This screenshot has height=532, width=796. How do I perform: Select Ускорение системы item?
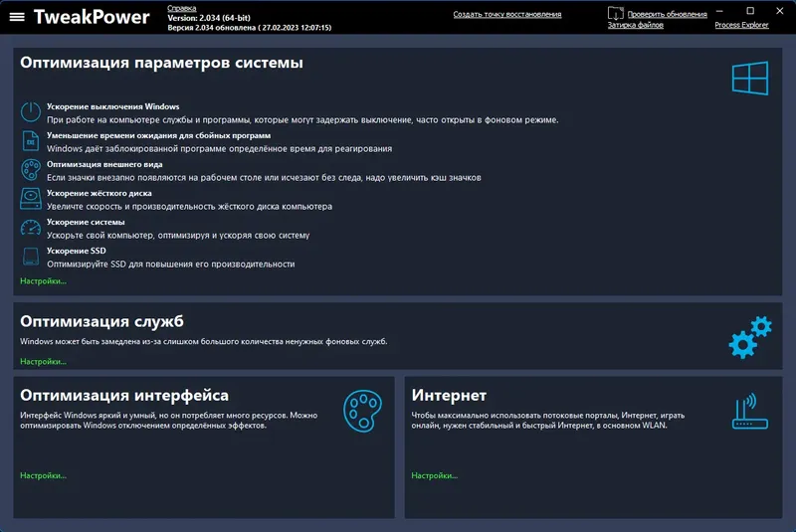(86, 222)
